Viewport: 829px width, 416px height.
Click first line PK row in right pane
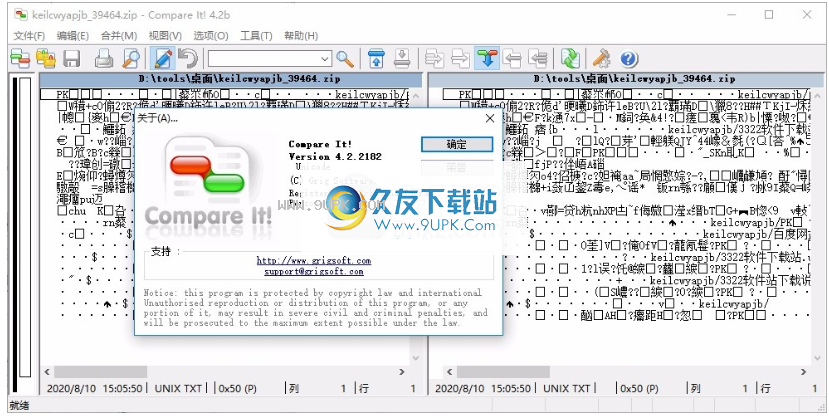[626, 95]
